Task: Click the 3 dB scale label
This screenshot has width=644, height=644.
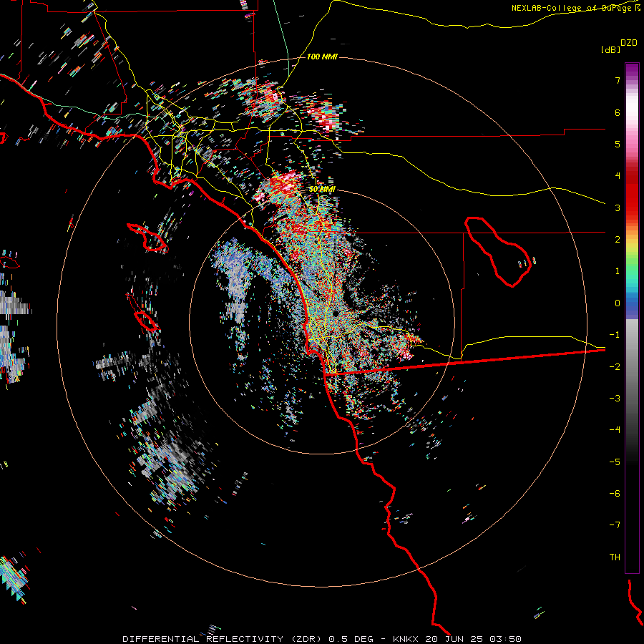Action: (x=618, y=208)
